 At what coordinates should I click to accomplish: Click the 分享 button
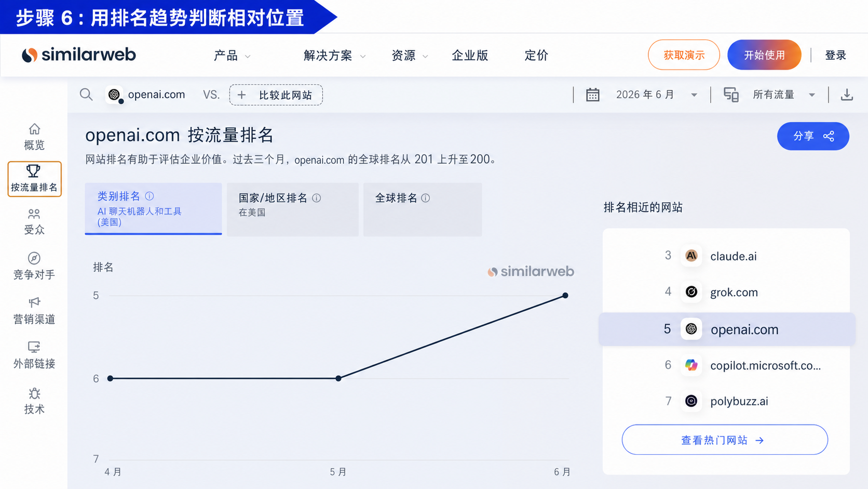tap(813, 136)
